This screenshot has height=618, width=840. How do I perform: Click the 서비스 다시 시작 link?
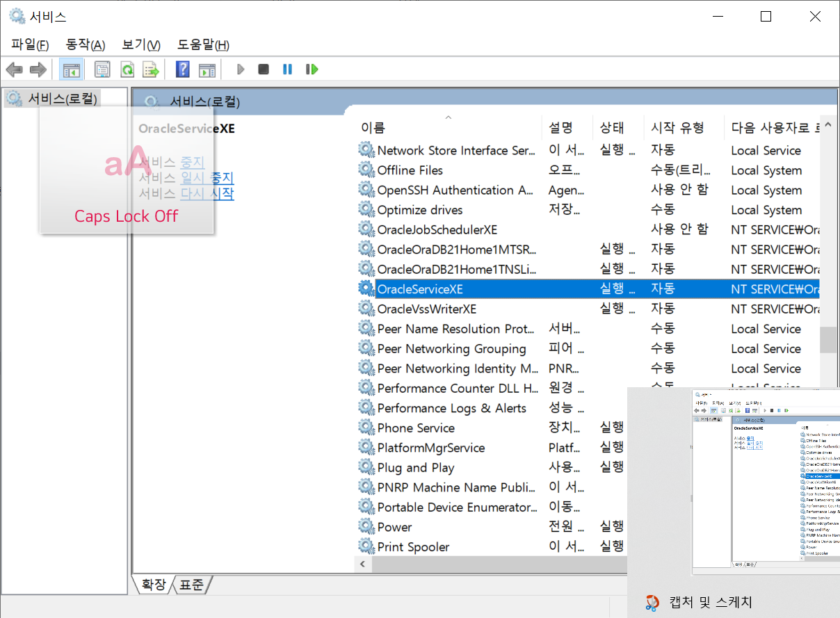click(x=207, y=194)
